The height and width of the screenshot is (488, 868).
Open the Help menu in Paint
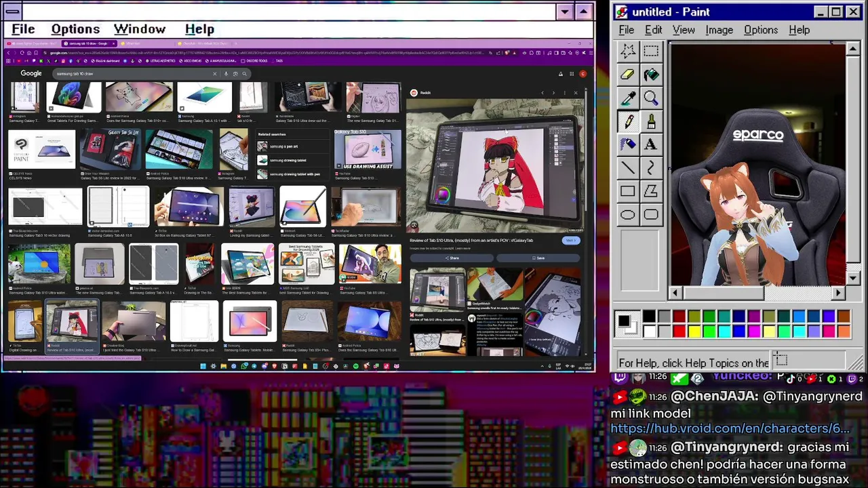[x=799, y=30]
